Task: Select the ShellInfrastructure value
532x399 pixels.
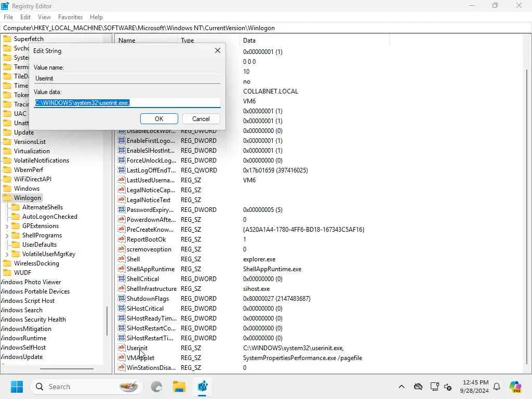Action: (151, 289)
